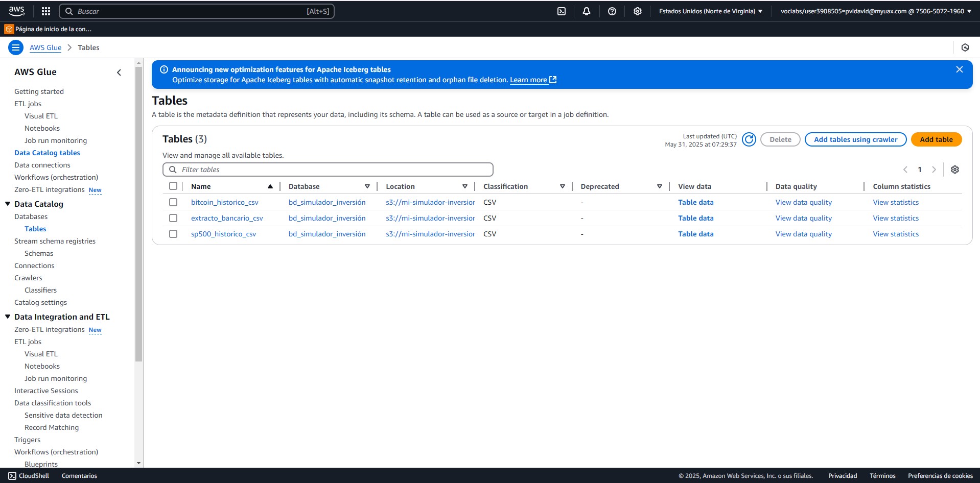The width and height of the screenshot is (980, 483).
Task: Go to the previous tables page
Action: 905,170
